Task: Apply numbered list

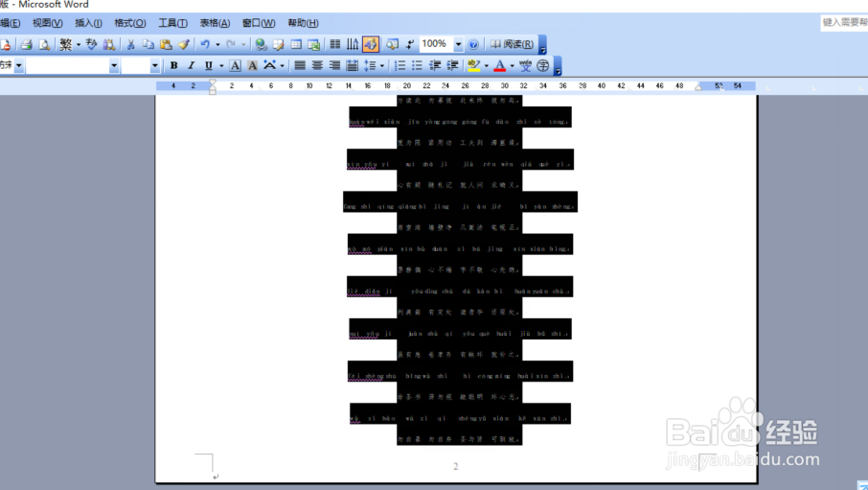Action: (400, 65)
